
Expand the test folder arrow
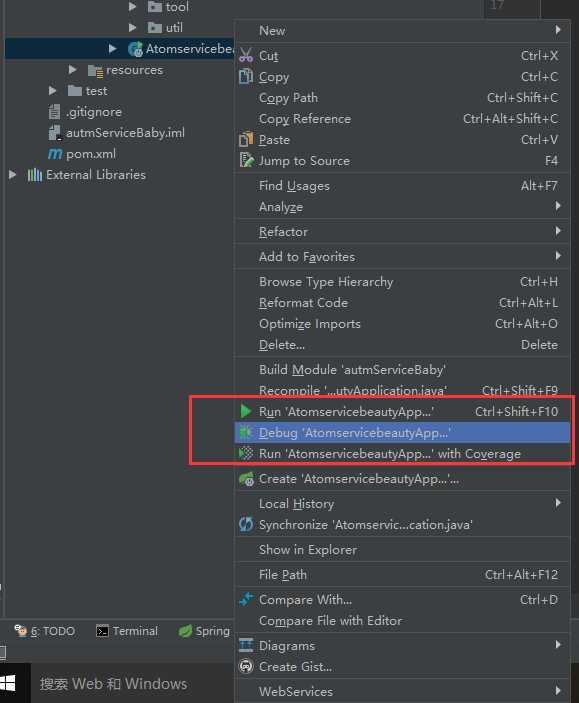[52, 91]
